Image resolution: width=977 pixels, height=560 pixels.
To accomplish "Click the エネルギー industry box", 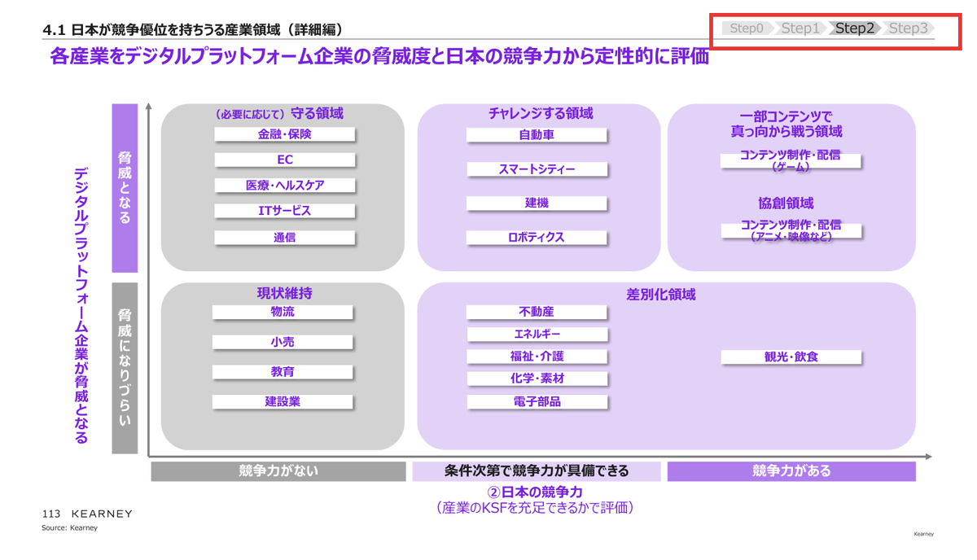I will pyautogui.click(x=537, y=335).
